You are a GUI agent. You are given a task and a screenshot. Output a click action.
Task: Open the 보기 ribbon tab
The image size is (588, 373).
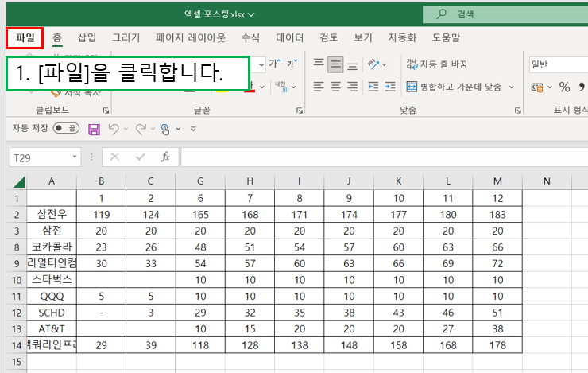point(363,38)
